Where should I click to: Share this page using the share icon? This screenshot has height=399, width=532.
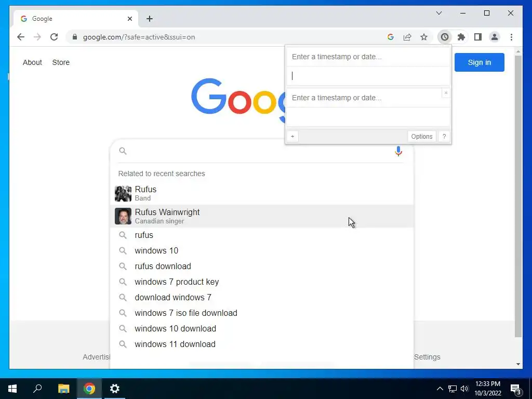click(407, 37)
